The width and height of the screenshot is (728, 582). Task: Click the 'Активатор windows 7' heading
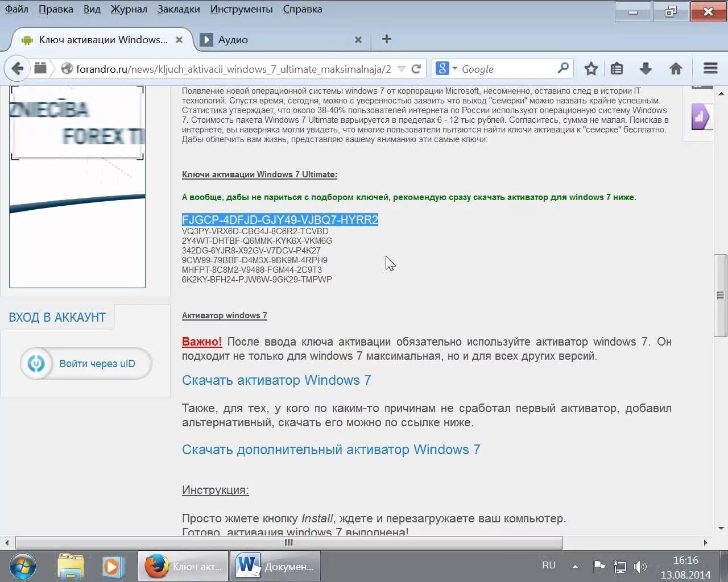[225, 315]
